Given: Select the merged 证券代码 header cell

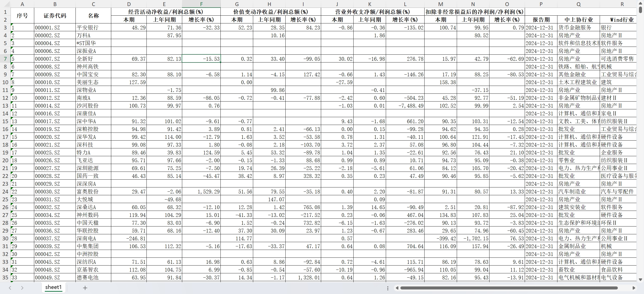Looking at the screenshot, I should [55, 16].
